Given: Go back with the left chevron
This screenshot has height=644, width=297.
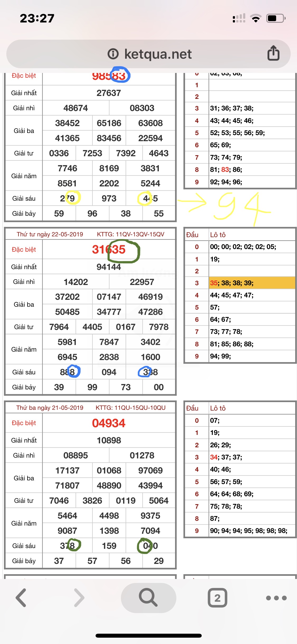Looking at the screenshot, I should coord(21,598).
